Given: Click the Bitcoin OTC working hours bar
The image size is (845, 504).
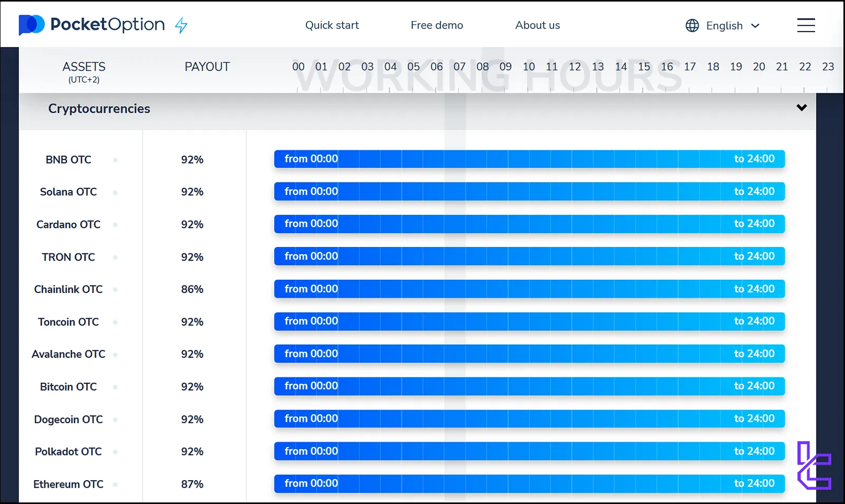Looking at the screenshot, I should click(529, 386).
